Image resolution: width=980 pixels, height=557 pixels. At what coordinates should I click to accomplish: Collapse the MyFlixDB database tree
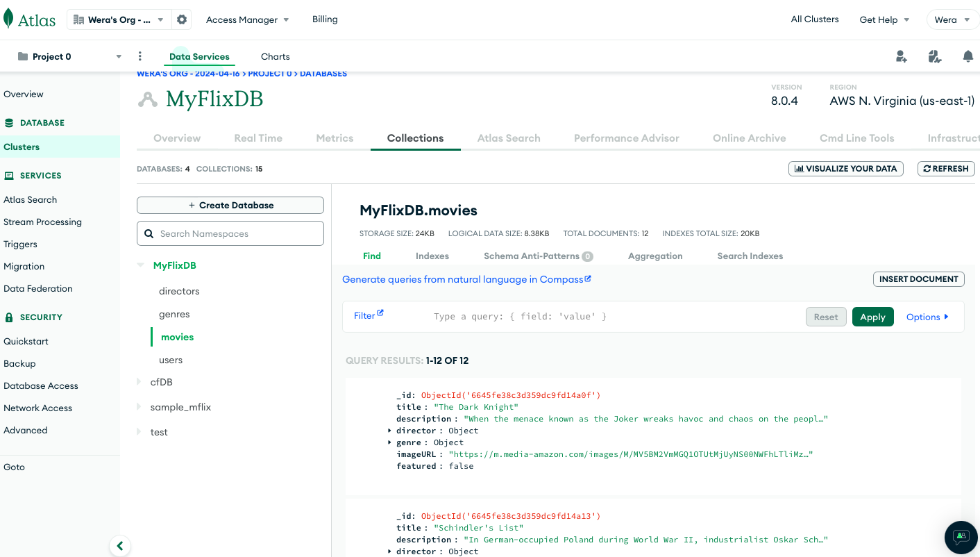click(x=141, y=265)
